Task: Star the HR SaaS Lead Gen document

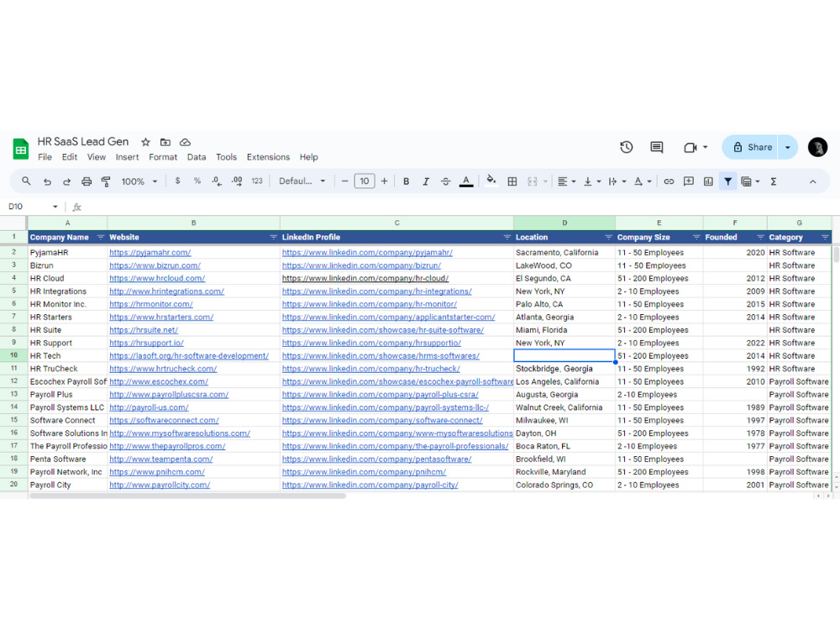Action: (x=145, y=142)
